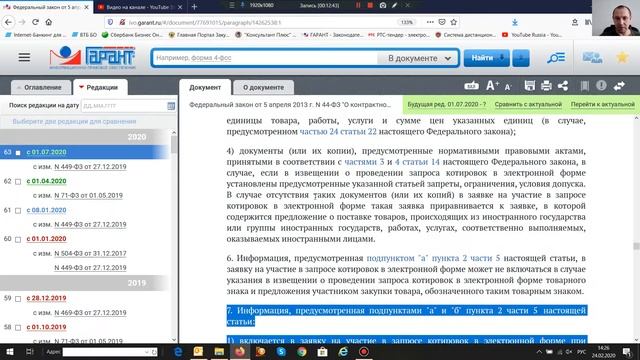
Task: Expand the blue button next to Найти
Action: click(x=521, y=58)
